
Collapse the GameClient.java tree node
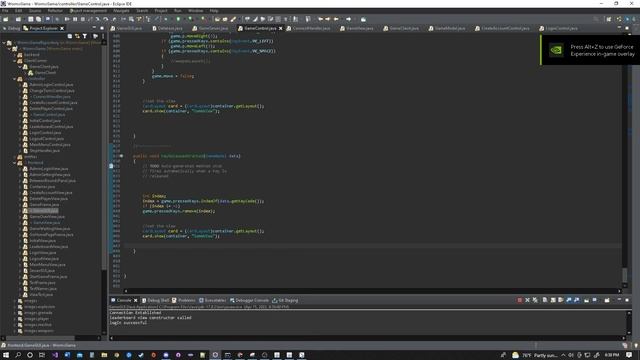pyautogui.click(x=20, y=67)
